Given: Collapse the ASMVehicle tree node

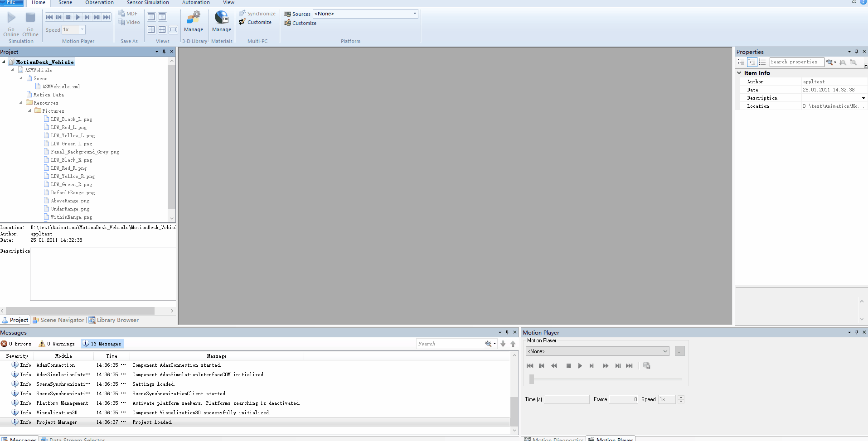Looking at the screenshot, I should pyautogui.click(x=12, y=70).
